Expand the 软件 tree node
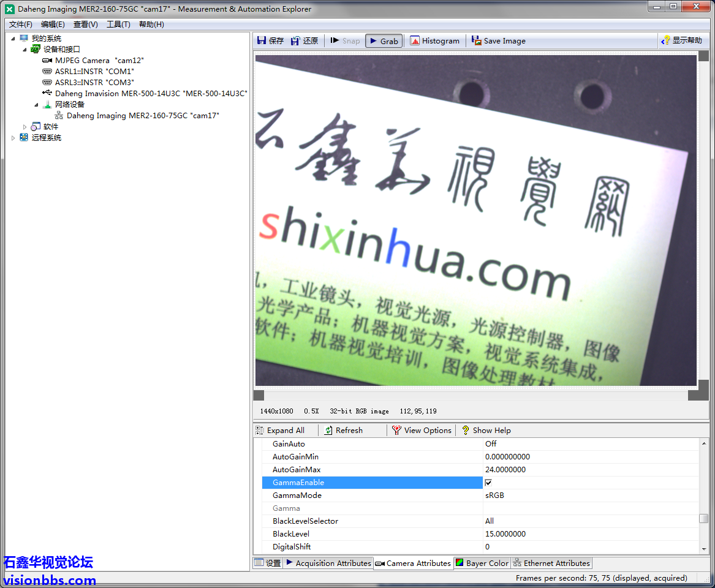Image resolution: width=715 pixels, height=588 pixels. (x=25, y=126)
